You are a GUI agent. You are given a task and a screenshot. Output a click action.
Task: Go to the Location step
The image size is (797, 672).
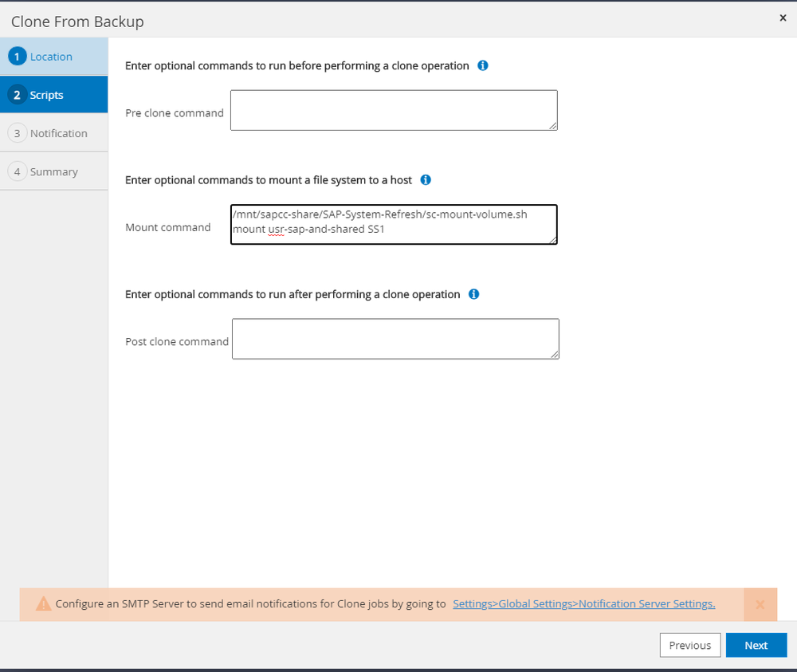pos(51,57)
